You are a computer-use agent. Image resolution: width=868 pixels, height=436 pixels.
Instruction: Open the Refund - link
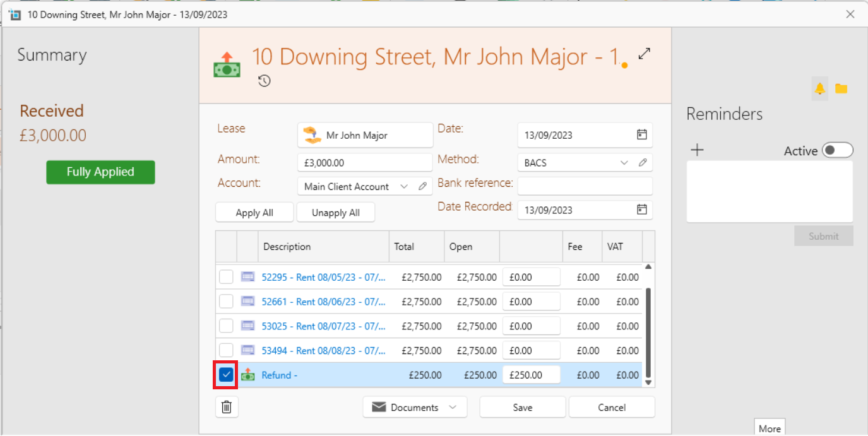click(x=280, y=375)
